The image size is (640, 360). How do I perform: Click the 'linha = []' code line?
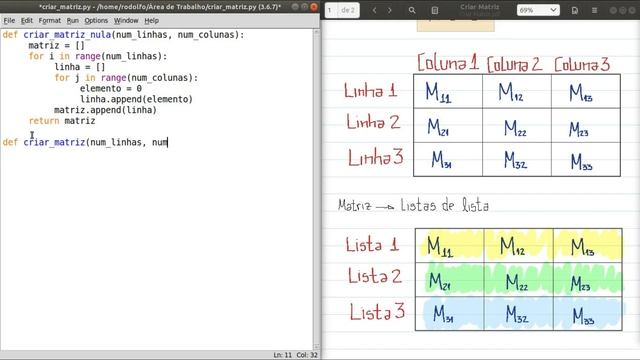tap(80, 67)
